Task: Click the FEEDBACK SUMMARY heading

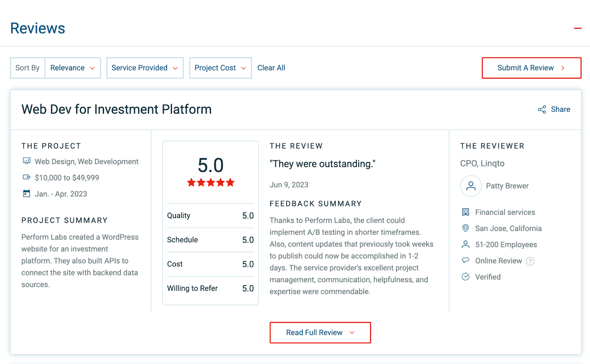Action: pyautogui.click(x=316, y=204)
